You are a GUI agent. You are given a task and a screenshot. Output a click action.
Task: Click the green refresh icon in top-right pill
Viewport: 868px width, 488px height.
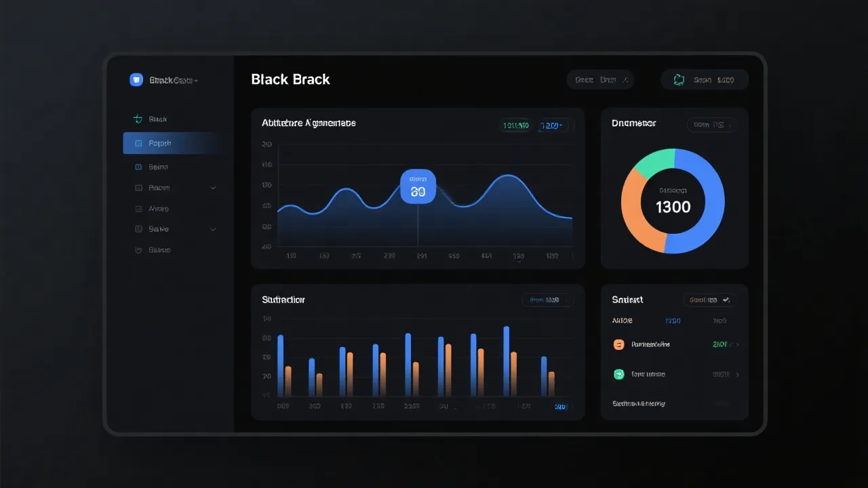click(x=679, y=80)
